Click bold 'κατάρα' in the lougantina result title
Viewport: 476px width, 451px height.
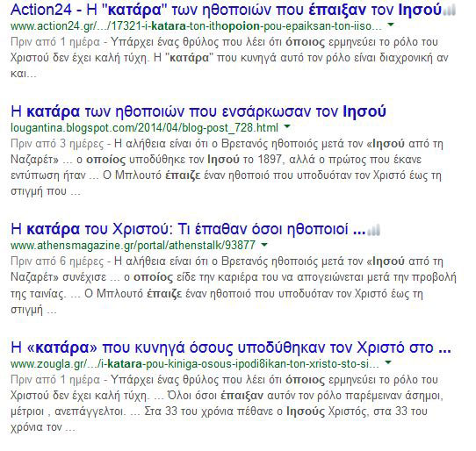(53, 111)
